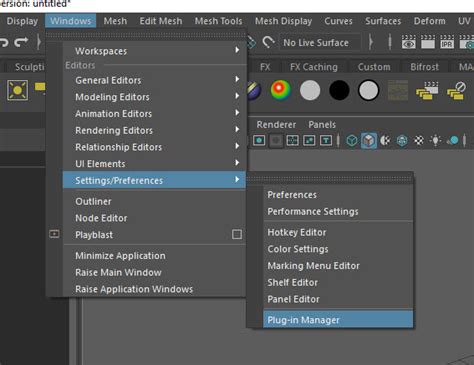Open the Marking Menu Editor
The height and width of the screenshot is (365, 474).
338,266
